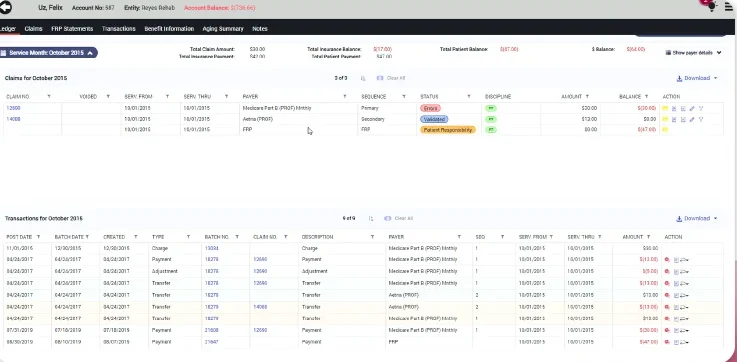The width and height of the screenshot is (737, 362).
Task: Click the red search icon in $(5.00) Adjustment row
Action: (667, 271)
